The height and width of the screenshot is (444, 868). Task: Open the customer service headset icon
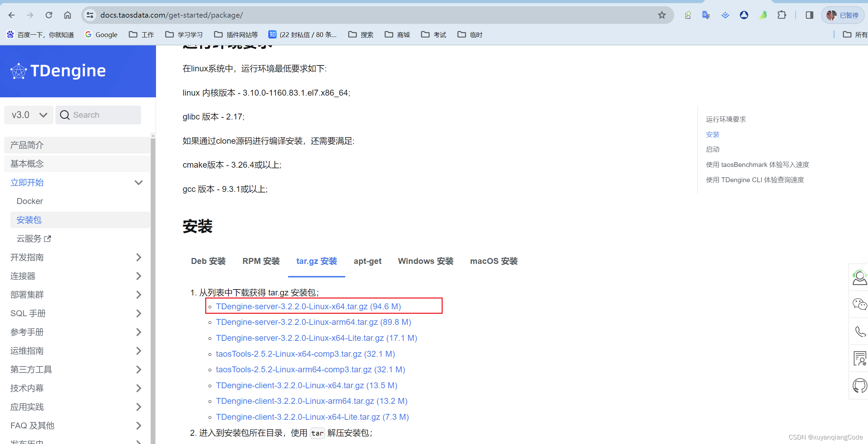click(860, 277)
